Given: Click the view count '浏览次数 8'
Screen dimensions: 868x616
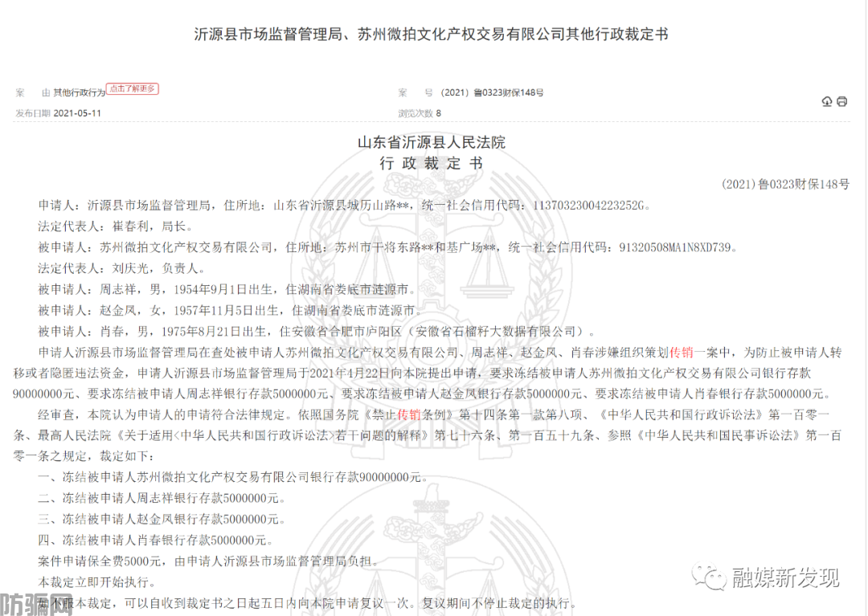Looking at the screenshot, I should tap(420, 113).
